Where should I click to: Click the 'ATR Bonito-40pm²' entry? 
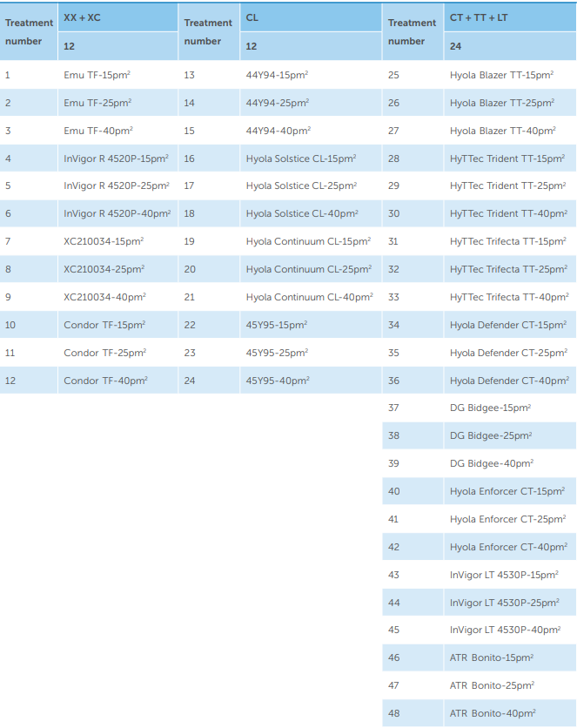pos(510,713)
